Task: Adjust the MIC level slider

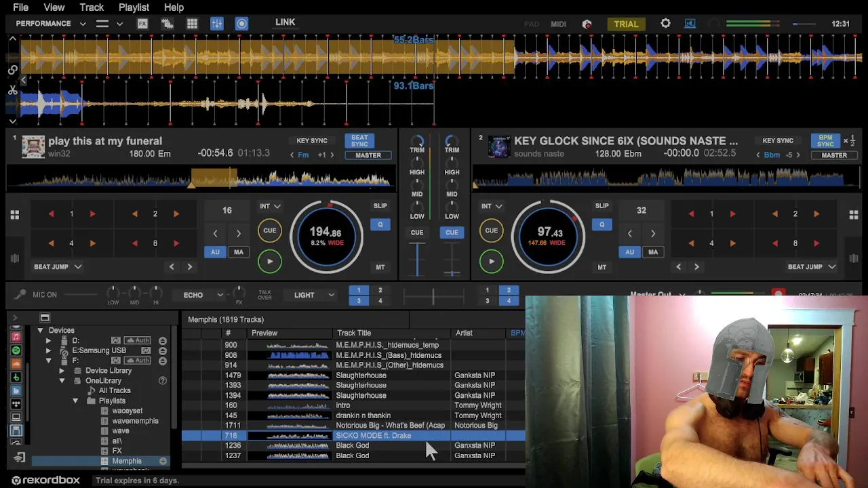Action: pos(81,295)
